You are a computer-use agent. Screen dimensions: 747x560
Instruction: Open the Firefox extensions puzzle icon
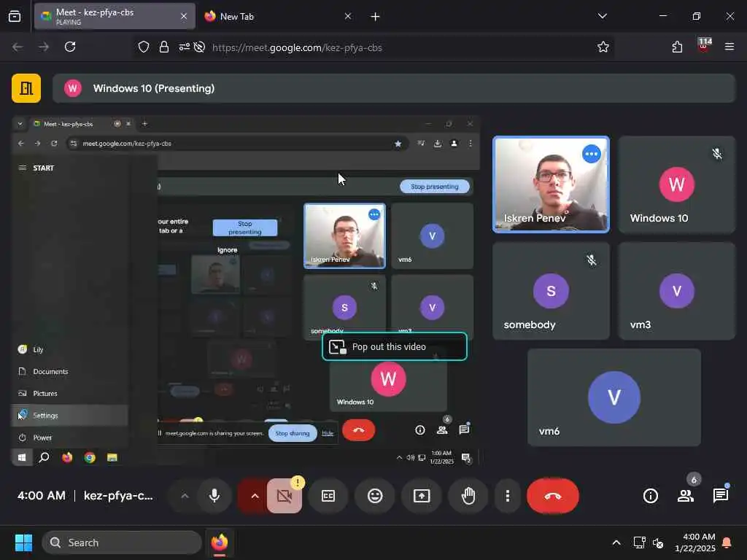click(x=677, y=47)
